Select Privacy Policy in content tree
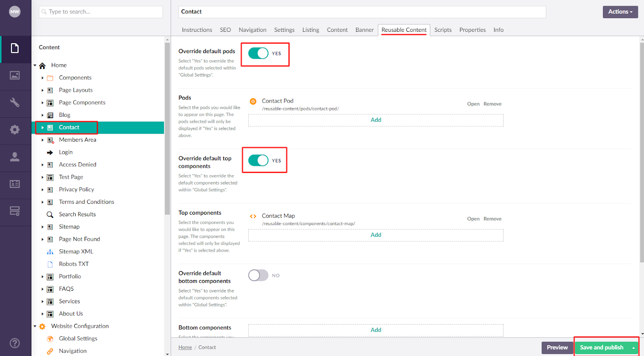The image size is (644, 356). click(x=76, y=189)
